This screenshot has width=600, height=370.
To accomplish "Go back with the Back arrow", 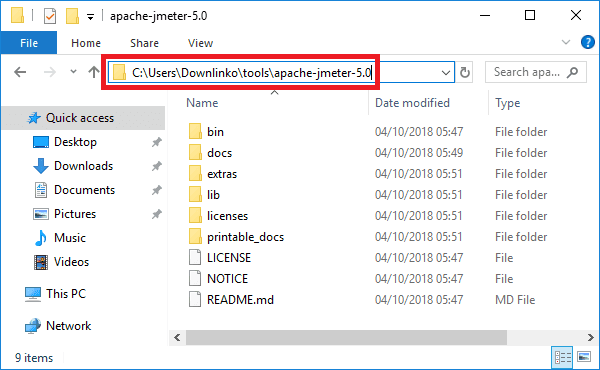I will click(20, 72).
